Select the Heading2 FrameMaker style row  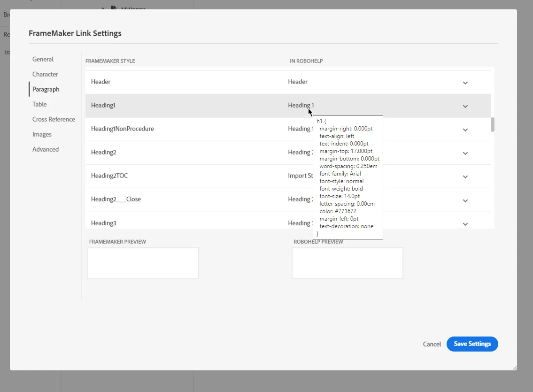point(288,153)
